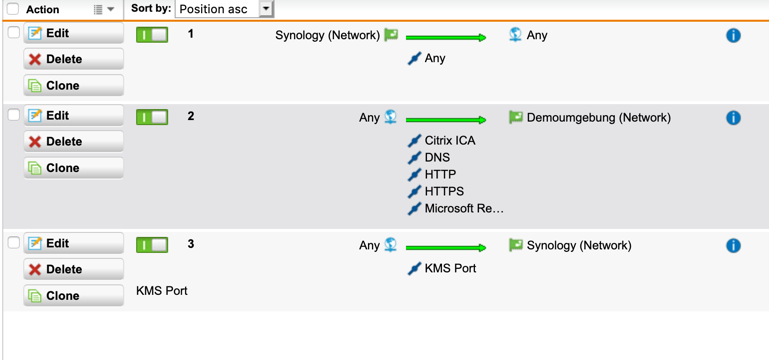
Task: Click HTTPS service icon
Action: (414, 191)
